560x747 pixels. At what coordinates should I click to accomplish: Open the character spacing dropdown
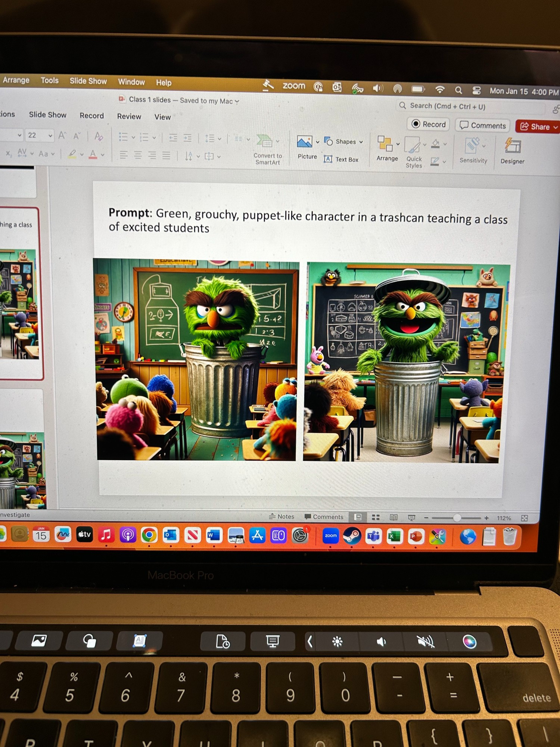[x=25, y=153]
